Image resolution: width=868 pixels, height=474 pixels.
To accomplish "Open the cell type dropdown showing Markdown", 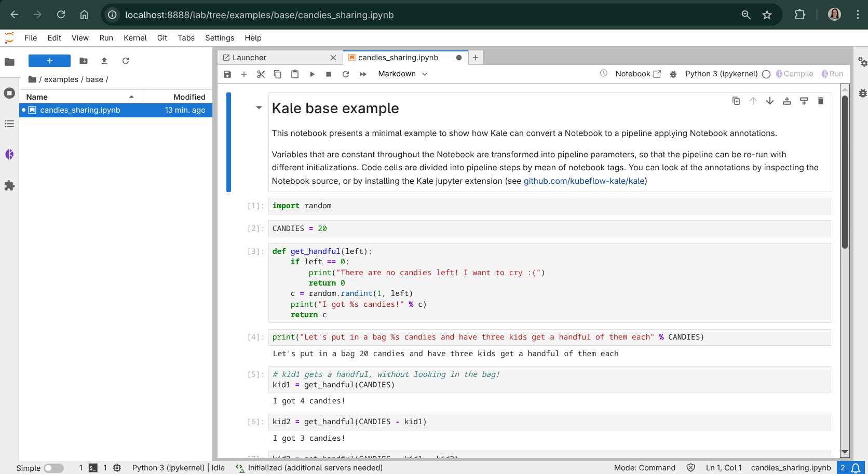I will coord(403,74).
